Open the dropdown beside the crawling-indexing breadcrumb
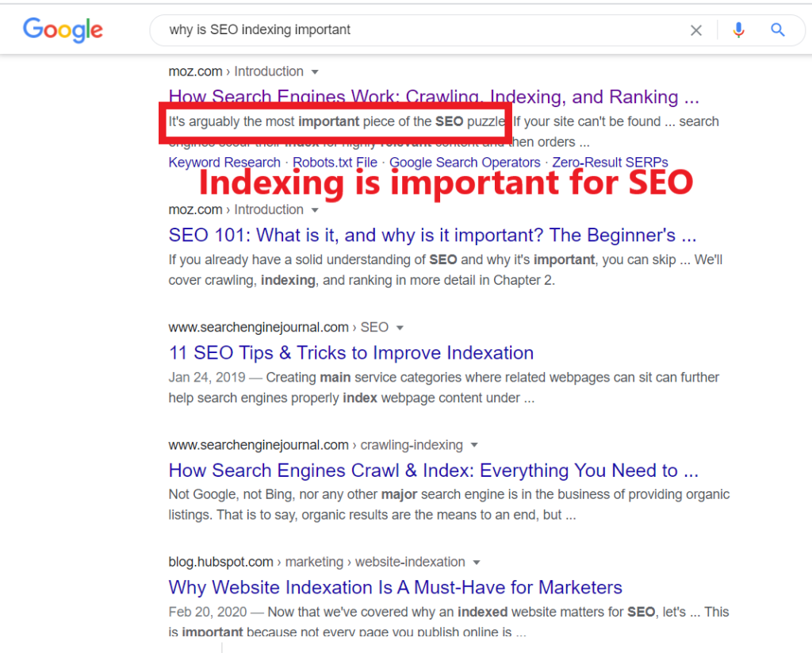Viewport: 812px width, 653px height. click(x=473, y=445)
